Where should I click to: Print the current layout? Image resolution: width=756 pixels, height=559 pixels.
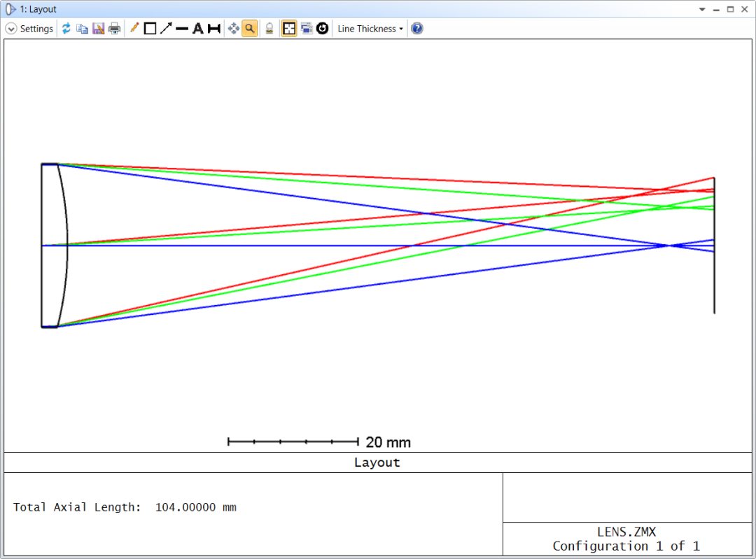pyautogui.click(x=114, y=28)
